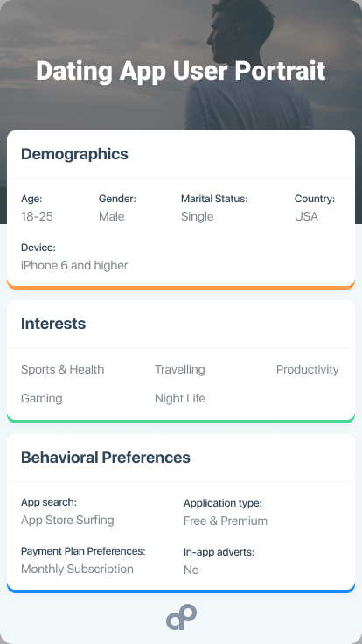Image resolution: width=362 pixels, height=644 pixels.
Task: Select the In-app adverts No value
Action: pyautogui.click(x=191, y=570)
